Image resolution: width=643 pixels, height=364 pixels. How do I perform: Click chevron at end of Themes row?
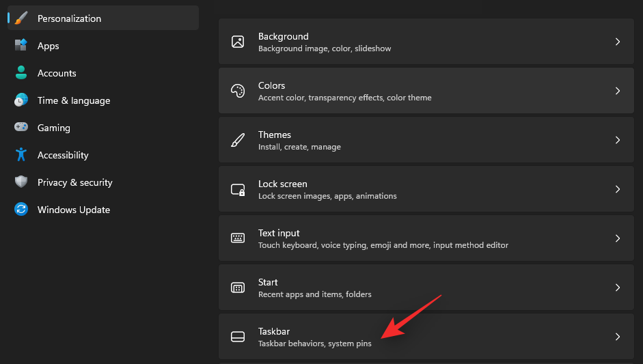point(617,140)
